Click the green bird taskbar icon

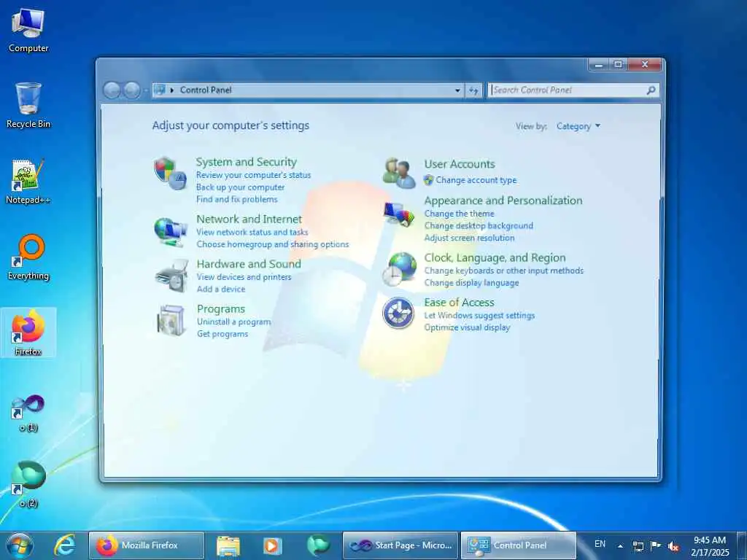(x=318, y=545)
